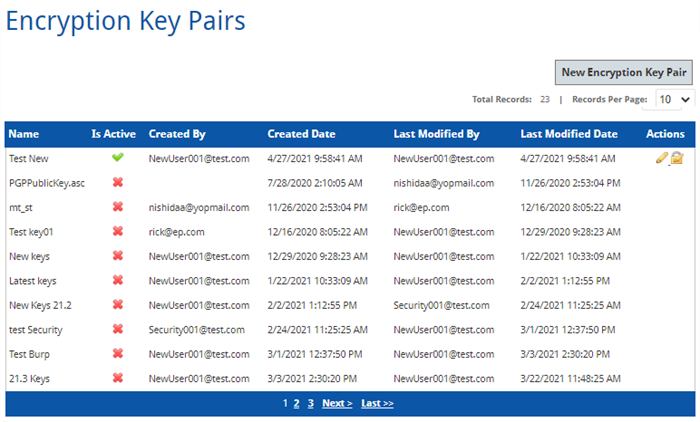Image resolution: width=700 pixels, height=422 pixels.
Task: Click last modified by 'nishidaa@yopmail.com' in PGPPublicKey.asc row
Action: click(x=443, y=183)
